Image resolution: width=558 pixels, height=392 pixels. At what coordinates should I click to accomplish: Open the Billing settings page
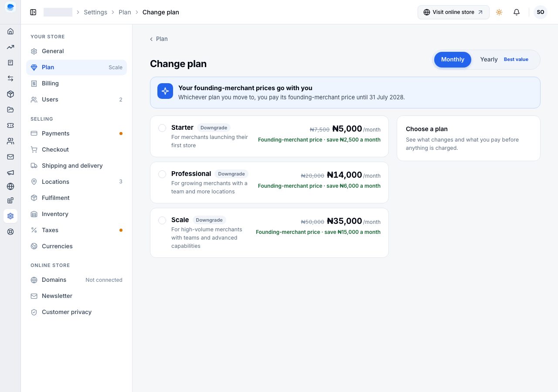pos(77,84)
